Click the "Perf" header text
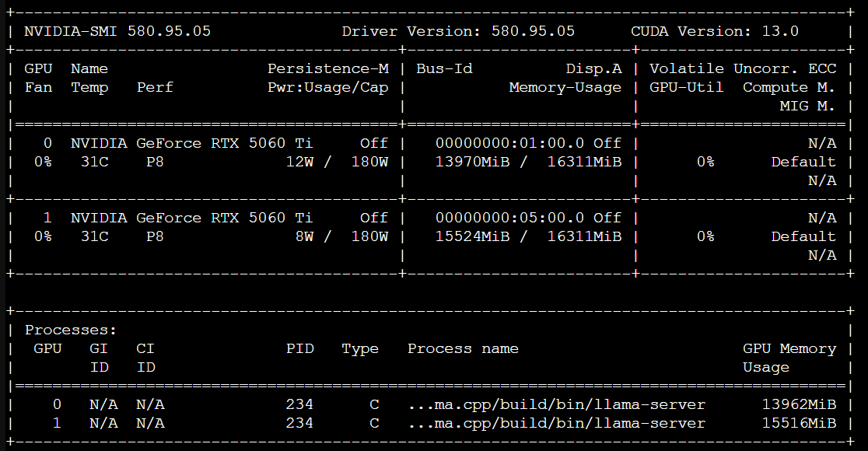Image resolution: width=868 pixels, height=451 pixels. 155,87
